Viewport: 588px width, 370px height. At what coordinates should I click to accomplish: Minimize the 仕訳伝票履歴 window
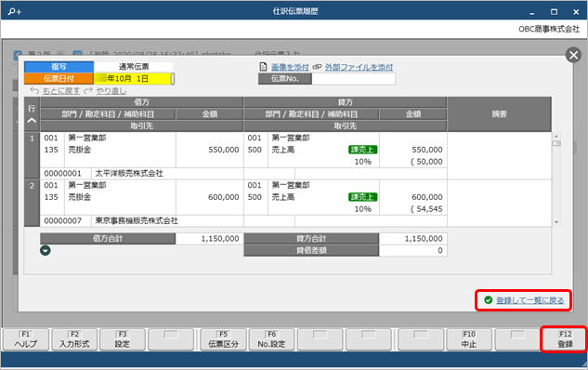(x=531, y=12)
